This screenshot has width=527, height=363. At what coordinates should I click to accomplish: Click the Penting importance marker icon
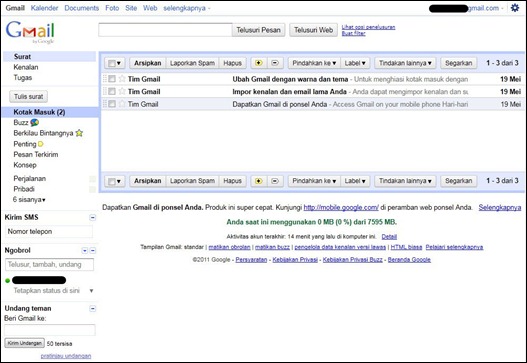(41, 144)
